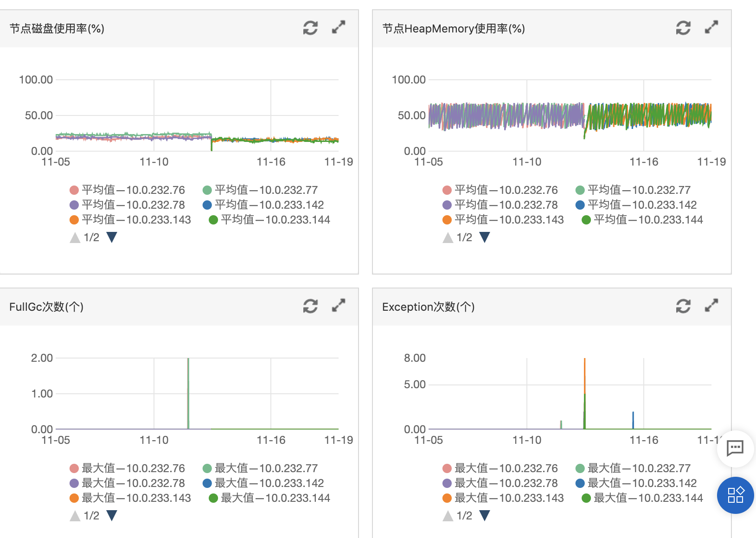Refresh the 节点HeapMemory使用率 chart
The image size is (756, 538).
[683, 28]
